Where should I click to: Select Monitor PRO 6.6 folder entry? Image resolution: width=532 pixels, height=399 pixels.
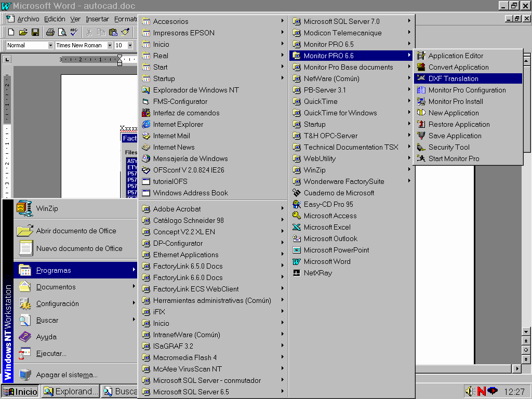pyautogui.click(x=351, y=56)
